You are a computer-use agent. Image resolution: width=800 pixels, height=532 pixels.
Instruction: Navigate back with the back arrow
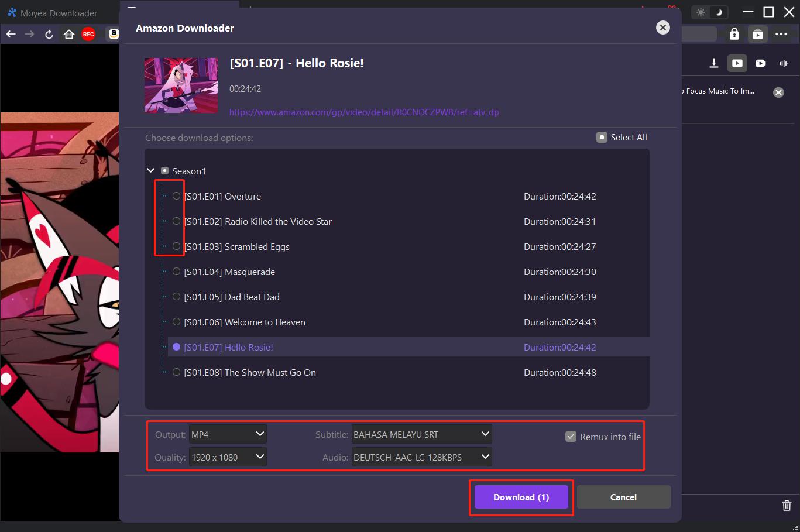(x=11, y=35)
